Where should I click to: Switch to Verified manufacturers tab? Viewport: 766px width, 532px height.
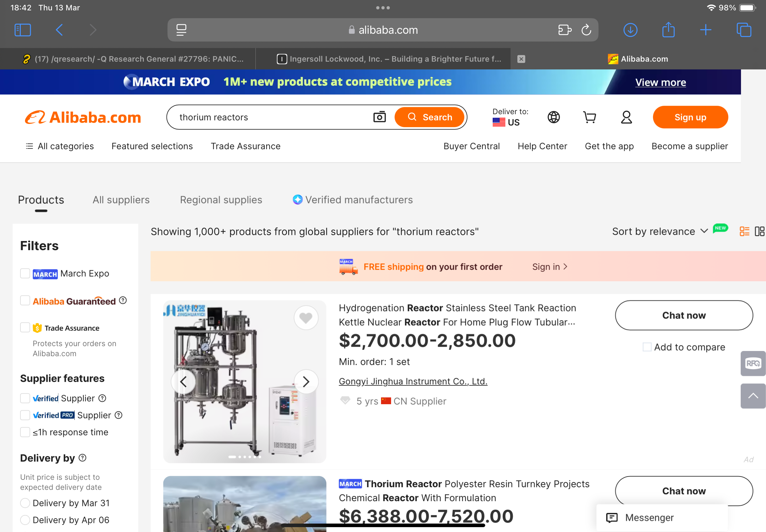pos(353,200)
